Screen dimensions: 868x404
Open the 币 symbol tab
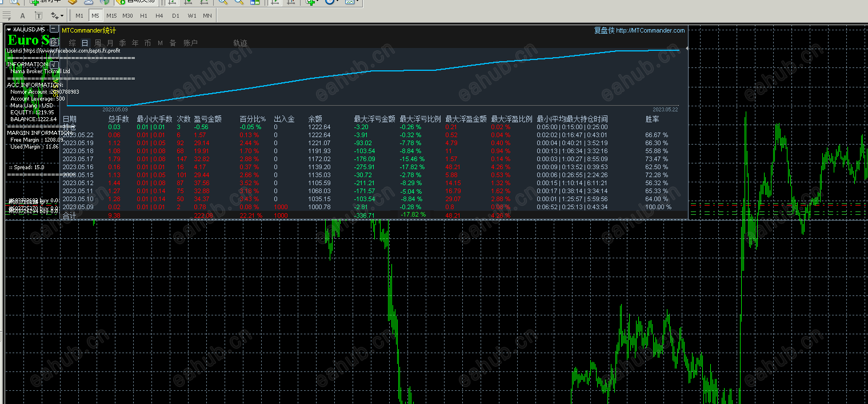pos(147,43)
